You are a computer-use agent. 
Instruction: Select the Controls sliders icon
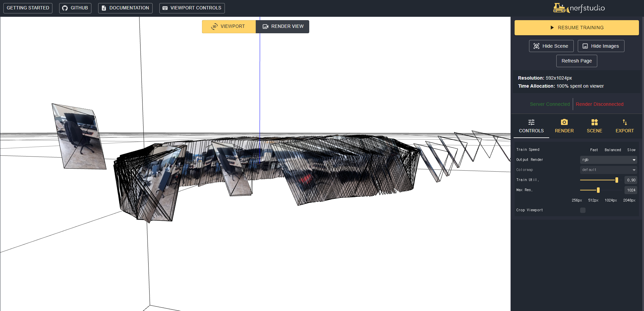coord(531,123)
